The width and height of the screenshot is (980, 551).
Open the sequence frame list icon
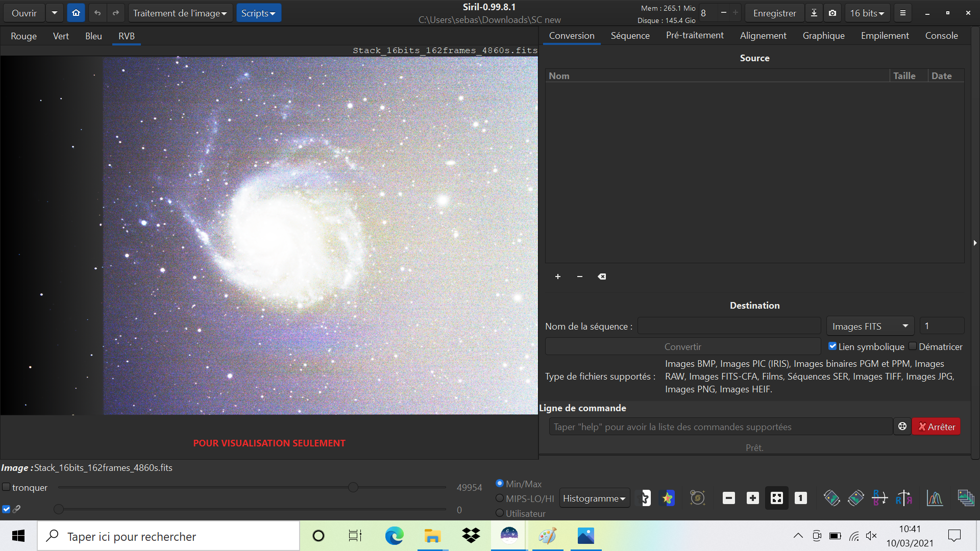[966, 498]
